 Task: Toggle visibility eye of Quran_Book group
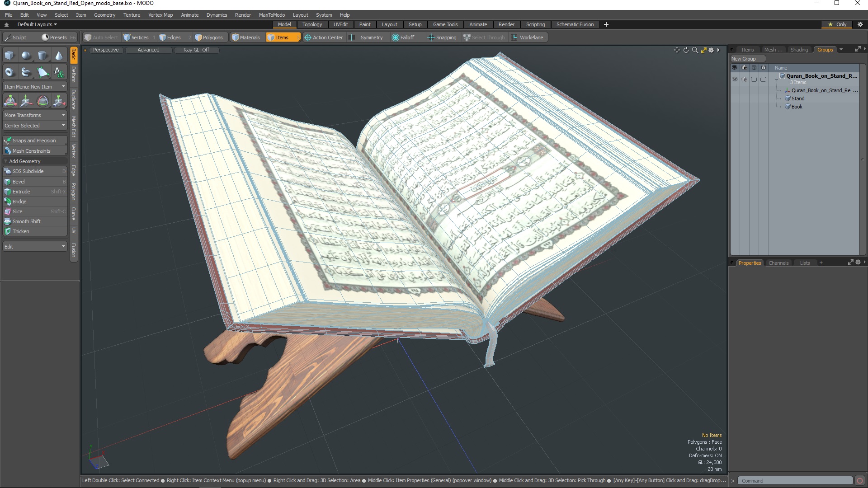tap(735, 79)
